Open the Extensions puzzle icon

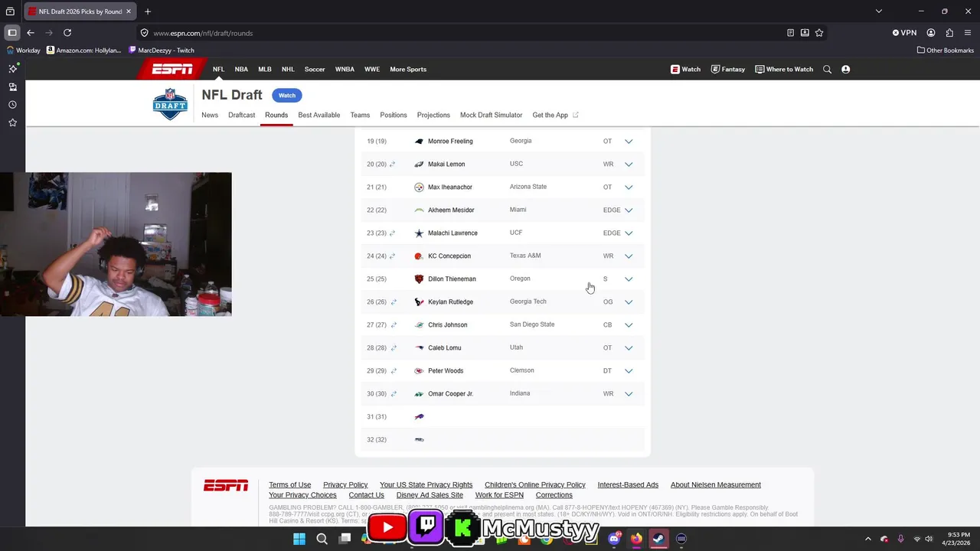click(x=949, y=33)
